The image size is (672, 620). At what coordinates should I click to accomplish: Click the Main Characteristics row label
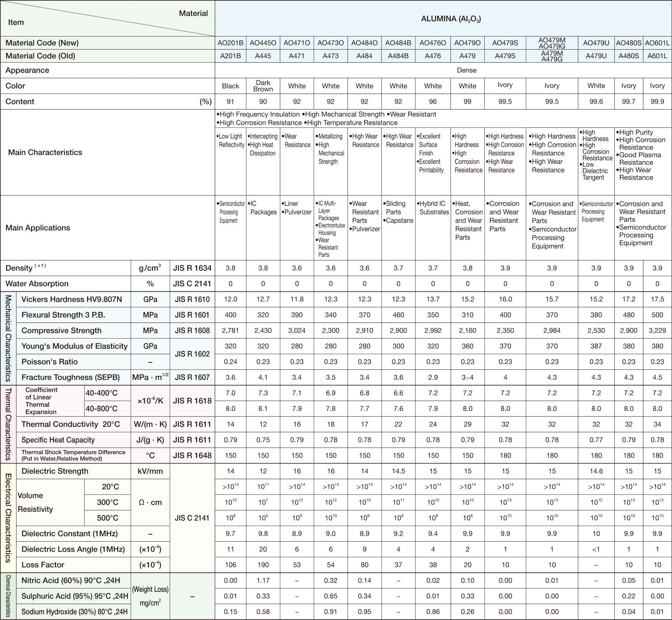tap(45, 152)
